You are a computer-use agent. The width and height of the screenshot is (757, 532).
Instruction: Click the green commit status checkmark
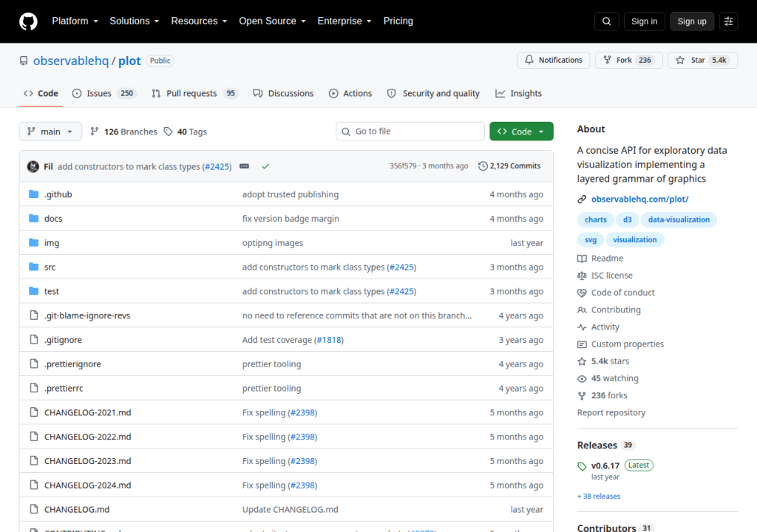pyautogui.click(x=265, y=166)
